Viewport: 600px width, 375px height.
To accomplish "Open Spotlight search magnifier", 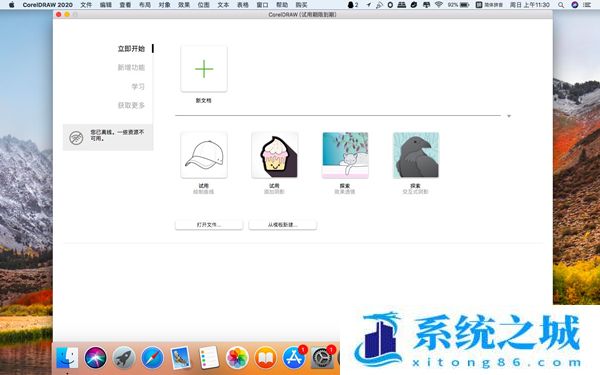I will click(561, 5).
